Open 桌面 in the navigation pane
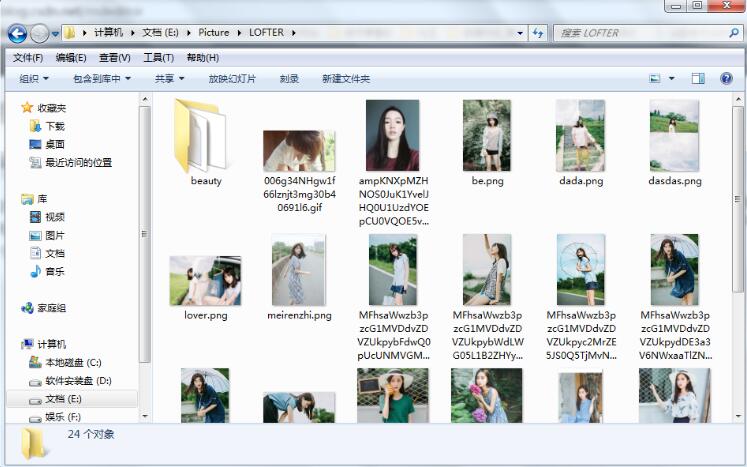Image resolution: width=747 pixels, height=467 pixels. [x=55, y=144]
